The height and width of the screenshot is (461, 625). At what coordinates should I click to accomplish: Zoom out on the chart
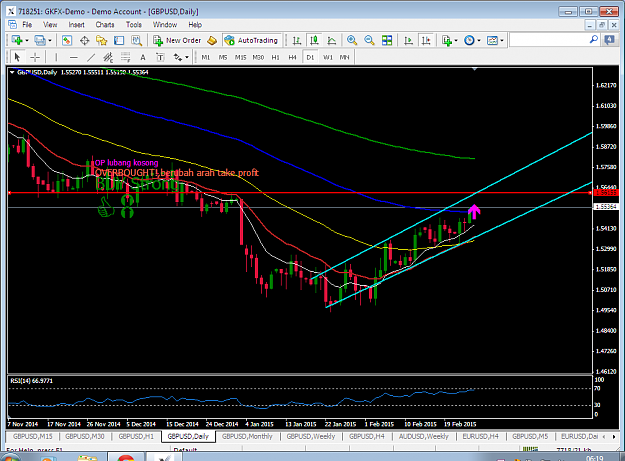click(369, 40)
